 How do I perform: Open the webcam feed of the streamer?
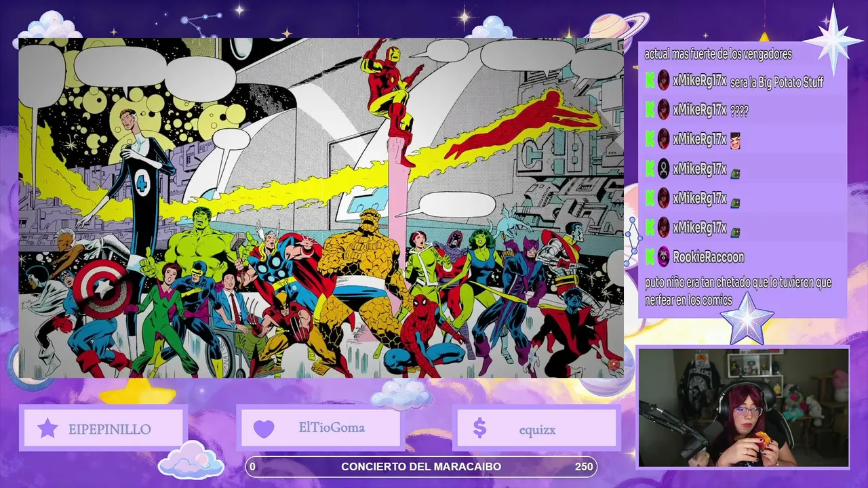pyautogui.click(x=743, y=407)
